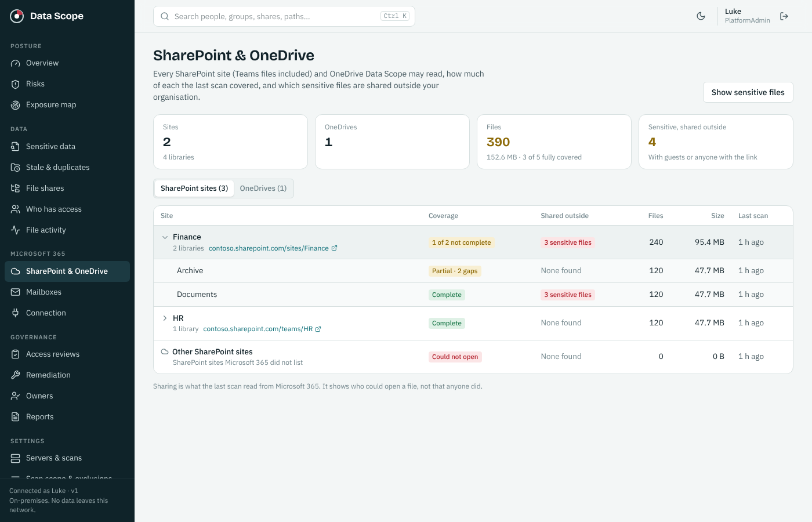Click the Files count 390 card
The height and width of the screenshot is (522, 812).
tap(554, 142)
